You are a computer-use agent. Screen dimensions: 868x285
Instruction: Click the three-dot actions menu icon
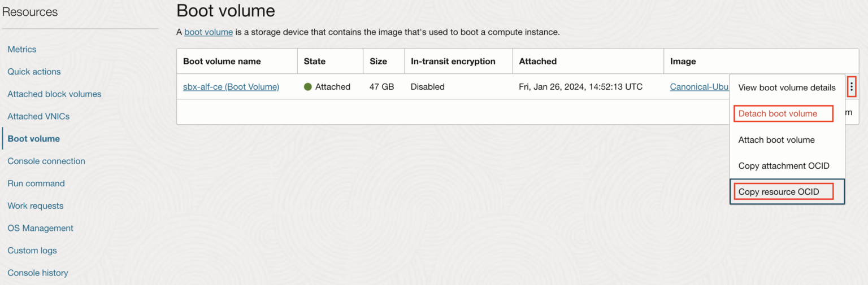(852, 87)
